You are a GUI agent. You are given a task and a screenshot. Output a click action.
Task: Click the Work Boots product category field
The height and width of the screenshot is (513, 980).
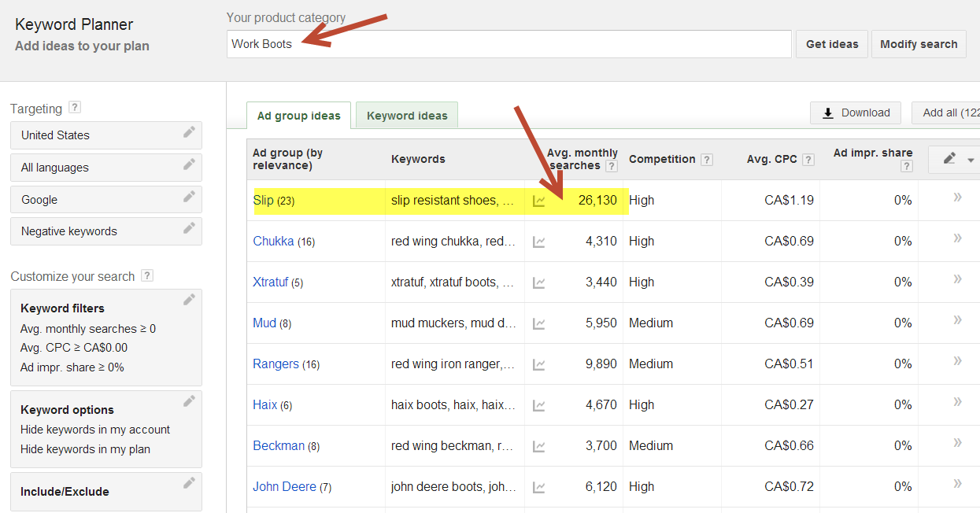508,44
